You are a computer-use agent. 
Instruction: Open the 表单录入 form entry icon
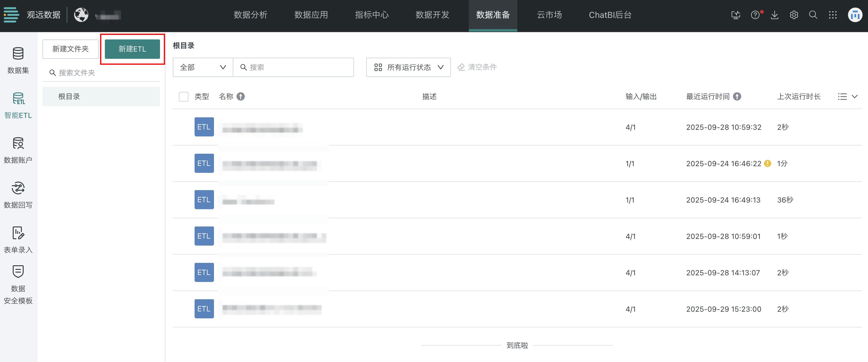coord(18,233)
